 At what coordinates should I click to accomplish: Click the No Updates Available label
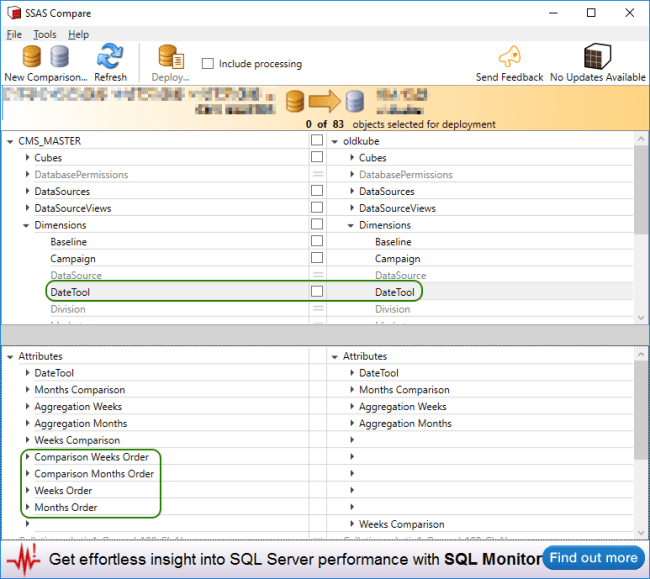tap(597, 78)
